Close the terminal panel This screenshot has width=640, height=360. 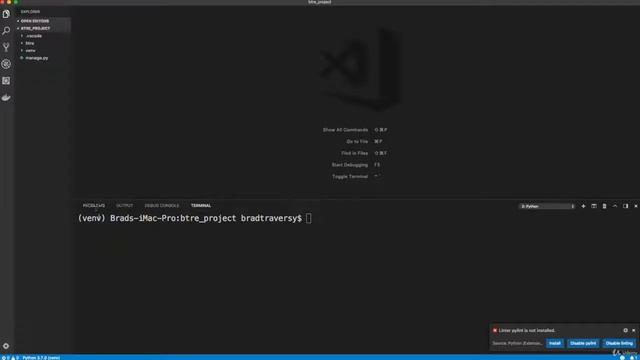(x=636, y=207)
